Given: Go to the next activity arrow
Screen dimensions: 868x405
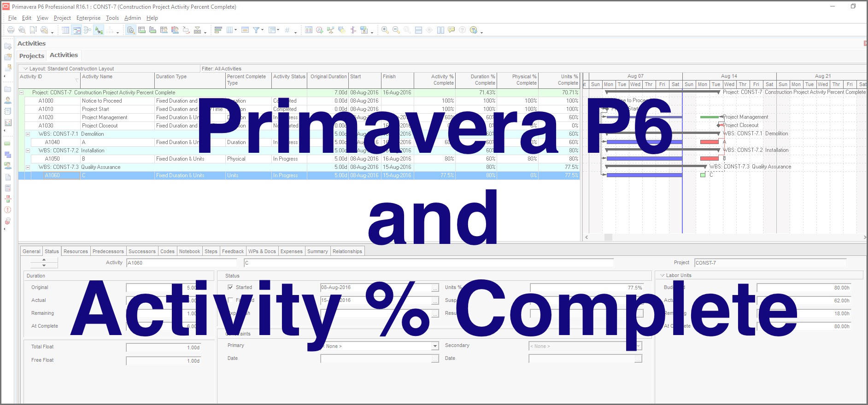Looking at the screenshot, I should [44, 266].
